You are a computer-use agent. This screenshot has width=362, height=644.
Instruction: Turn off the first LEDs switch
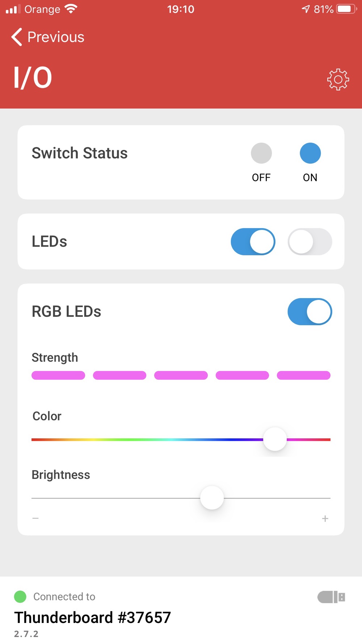[x=253, y=242]
